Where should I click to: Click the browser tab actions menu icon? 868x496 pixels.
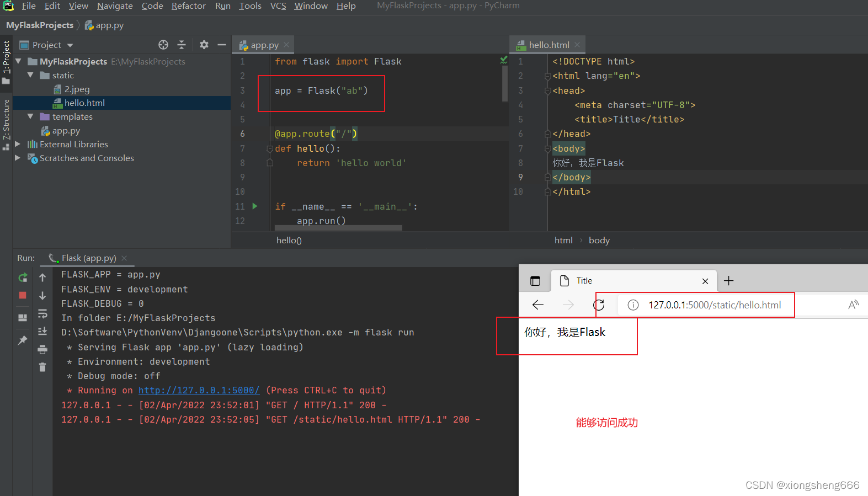[x=535, y=281]
